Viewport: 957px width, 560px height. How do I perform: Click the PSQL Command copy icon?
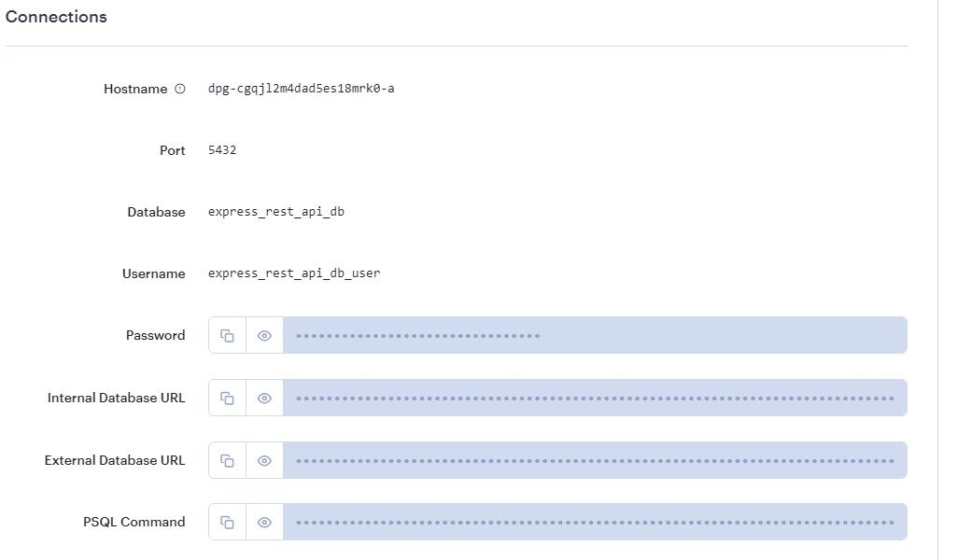tap(226, 521)
